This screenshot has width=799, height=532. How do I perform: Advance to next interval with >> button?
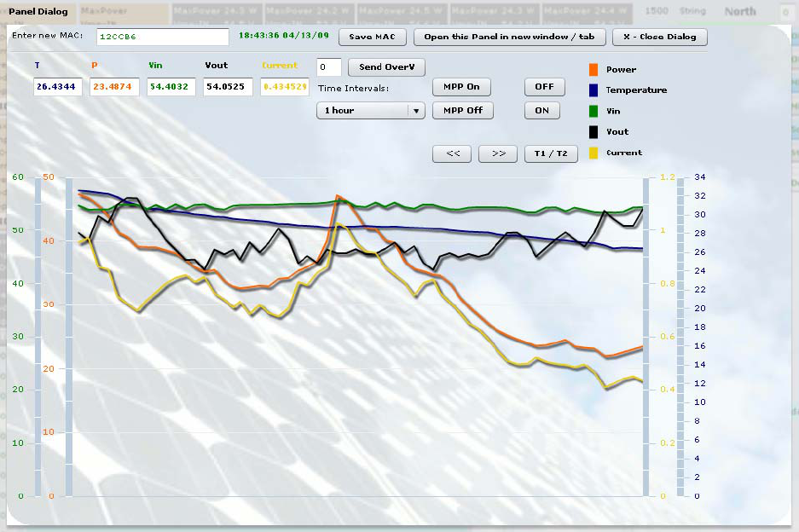pyautogui.click(x=498, y=153)
